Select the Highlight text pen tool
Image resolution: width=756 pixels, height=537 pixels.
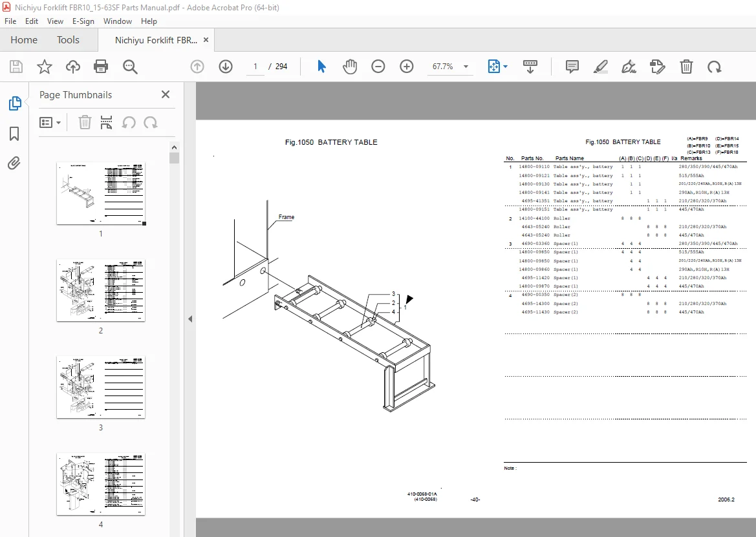(600, 67)
